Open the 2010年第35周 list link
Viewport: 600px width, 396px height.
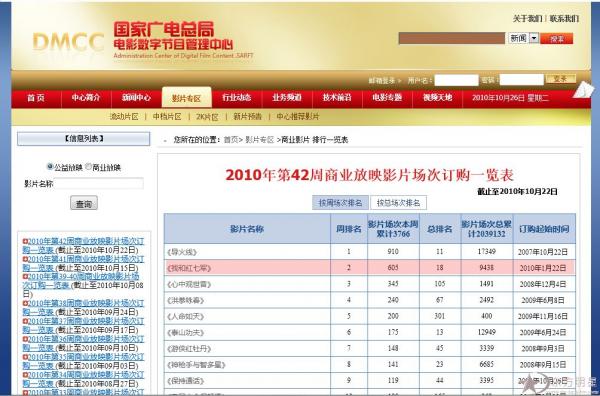(x=83, y=361)
